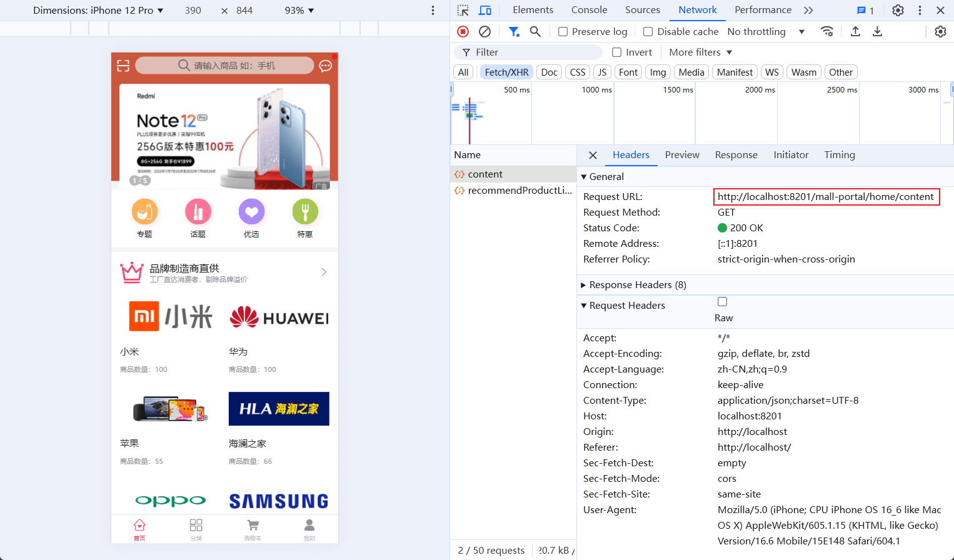The image size is (954, 560).
Task: Open the No throttling dropdown
Action: [x=765, y=32]
